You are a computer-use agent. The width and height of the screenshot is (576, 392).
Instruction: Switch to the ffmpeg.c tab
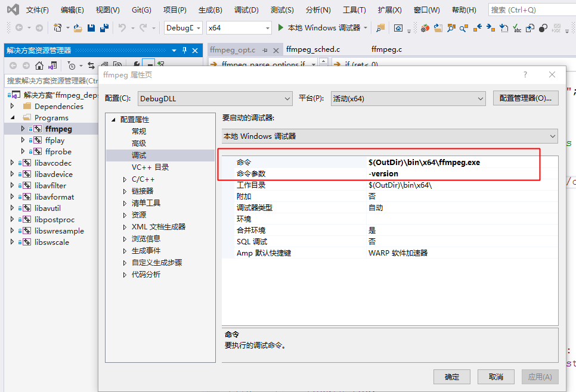click(386, 49)
